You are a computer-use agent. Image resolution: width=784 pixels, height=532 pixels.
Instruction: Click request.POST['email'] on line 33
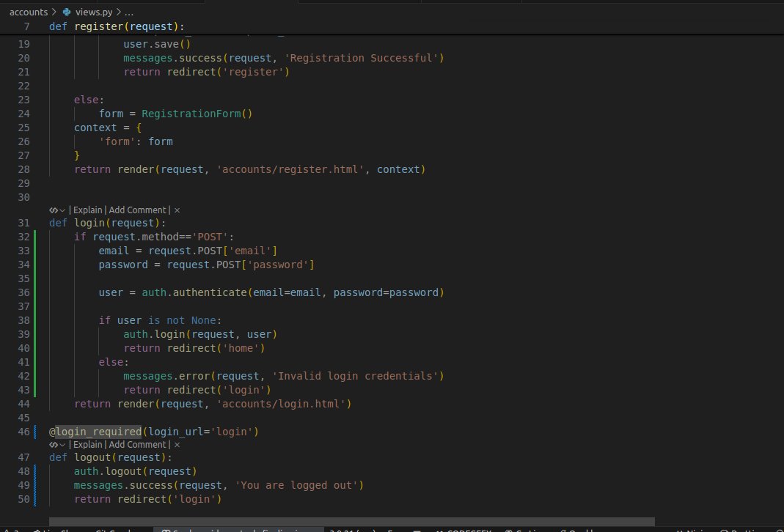[213, 251]
